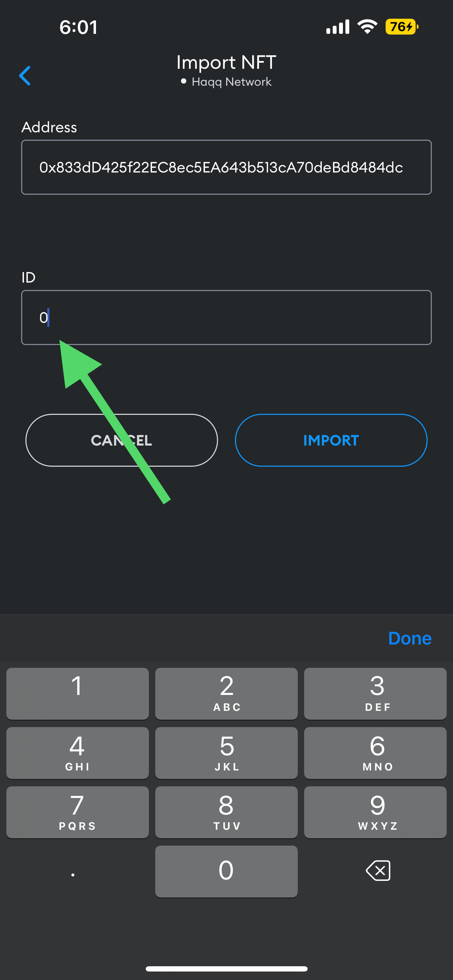Screen dimensions: 453x980
Task: Focus the ID input field
Action: (x=226, y=317)
